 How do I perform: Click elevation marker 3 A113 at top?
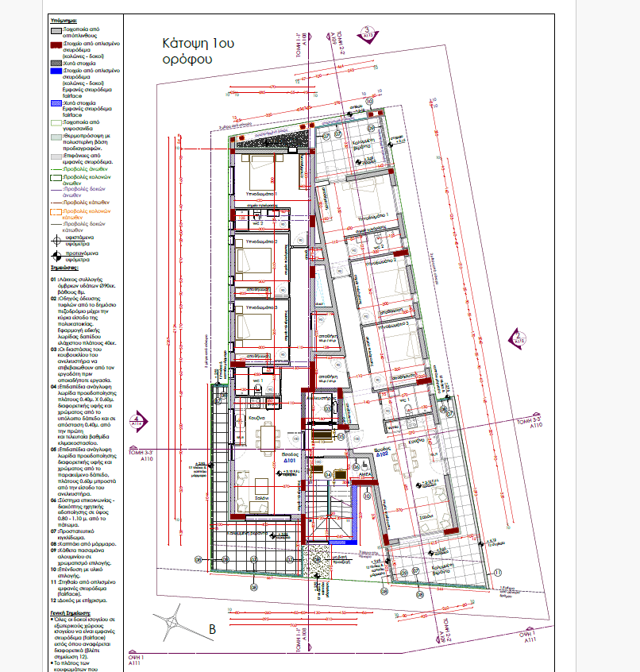click(x=367, y=33)
